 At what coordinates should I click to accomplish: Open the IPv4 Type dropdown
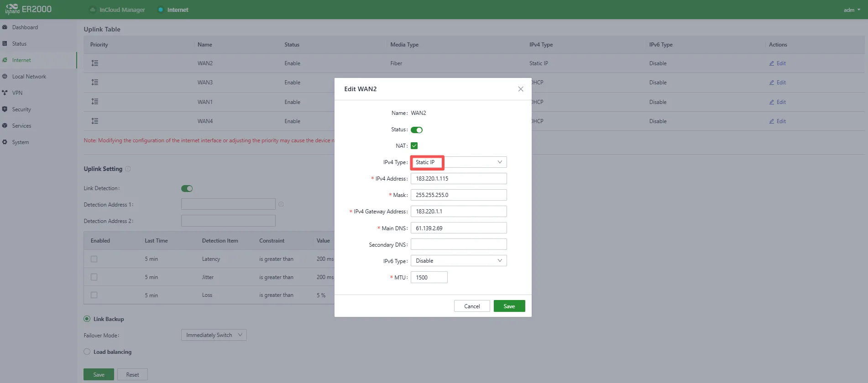coord(459,162)
